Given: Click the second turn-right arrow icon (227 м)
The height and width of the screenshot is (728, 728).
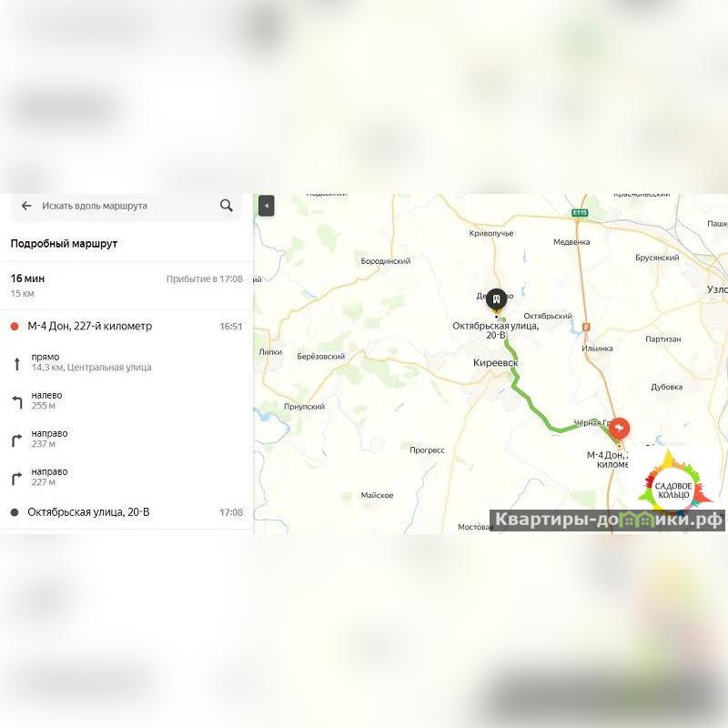Looking at the screenshot, I should click(x=16, y=479).
